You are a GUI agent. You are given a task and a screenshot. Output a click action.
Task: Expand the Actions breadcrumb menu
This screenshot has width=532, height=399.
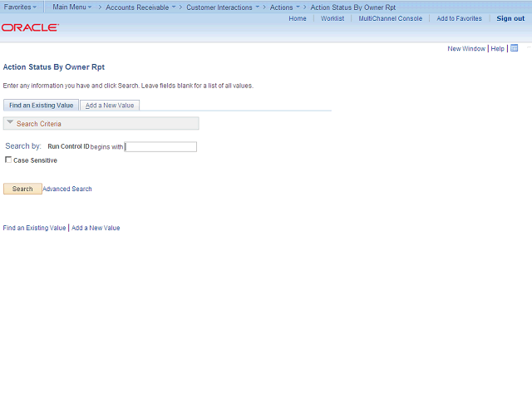coord(284,7)
